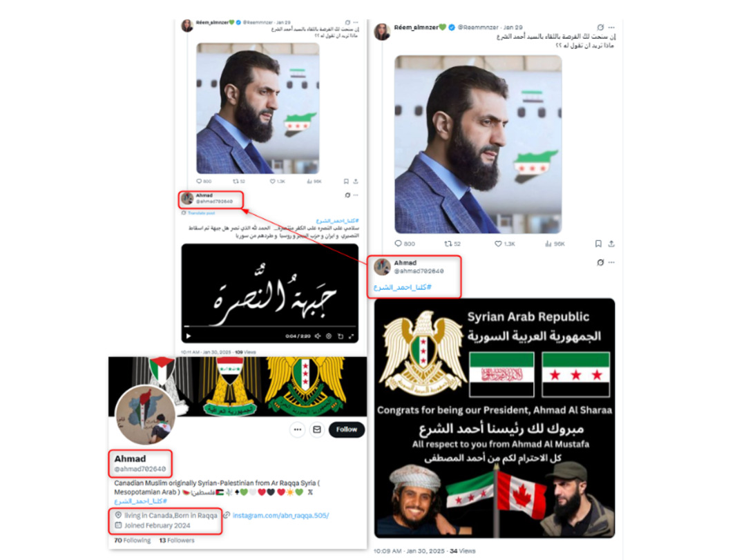Bookmark the right Reem_almnzer tweet

pos(598,244)
